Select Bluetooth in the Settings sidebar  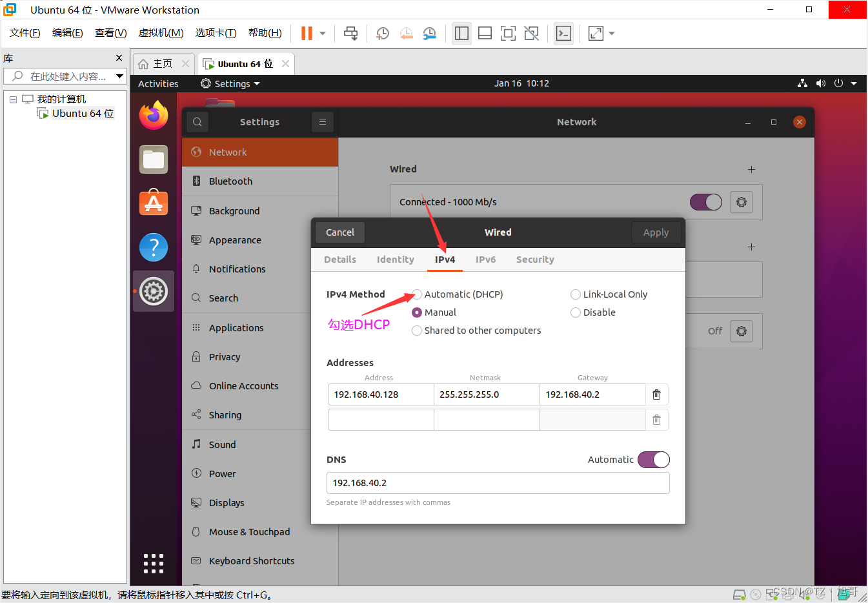coord(260,181)
